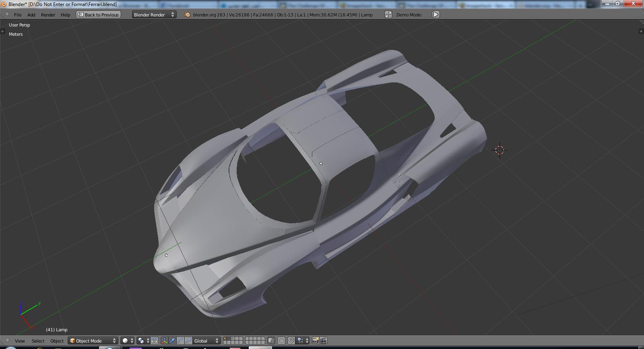Click the OpenGL render animation clapper icon
The height and width of the screenshot is (349, 644).
[x=323, y=341]
